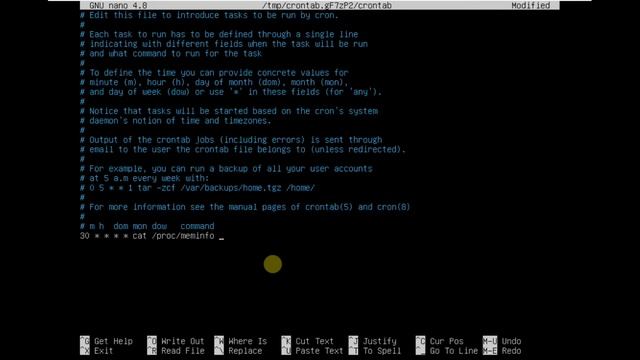Click the Cur Pos shortcut
Screen dimensions: 640x360
(x=446, y=341)
